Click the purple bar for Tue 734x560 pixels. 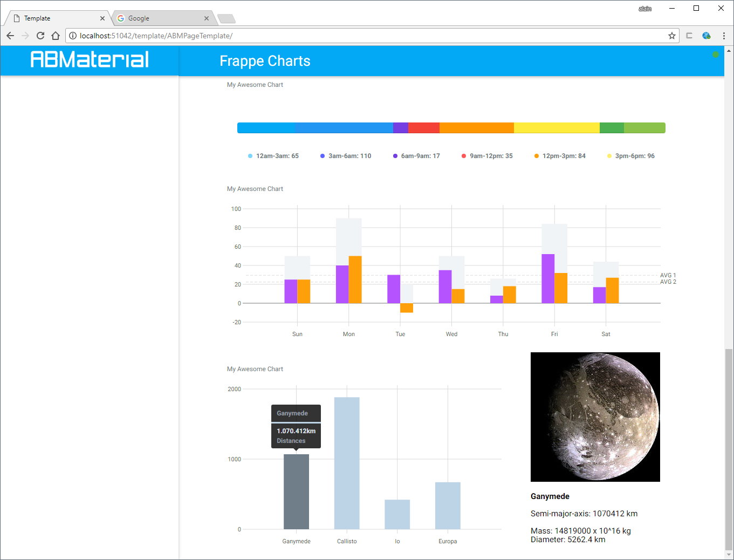394,289
